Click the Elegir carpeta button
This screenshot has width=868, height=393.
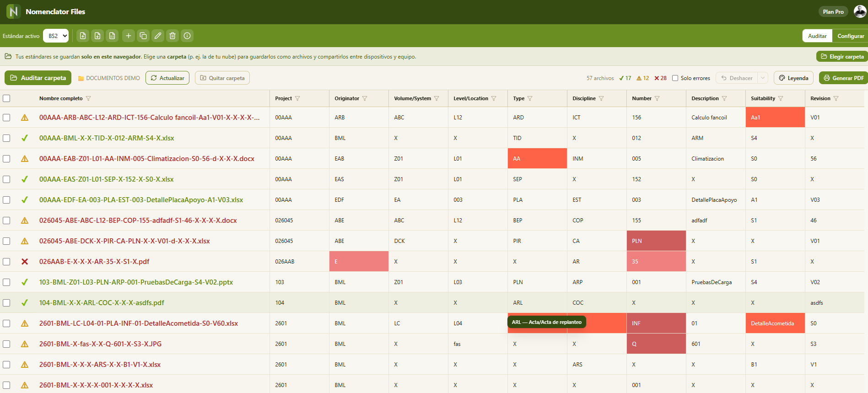point(842,56)
